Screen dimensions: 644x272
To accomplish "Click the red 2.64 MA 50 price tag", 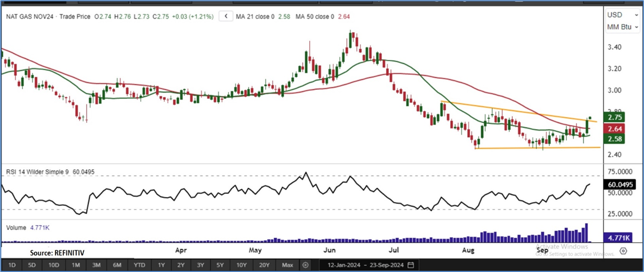I will pos(614,129).
